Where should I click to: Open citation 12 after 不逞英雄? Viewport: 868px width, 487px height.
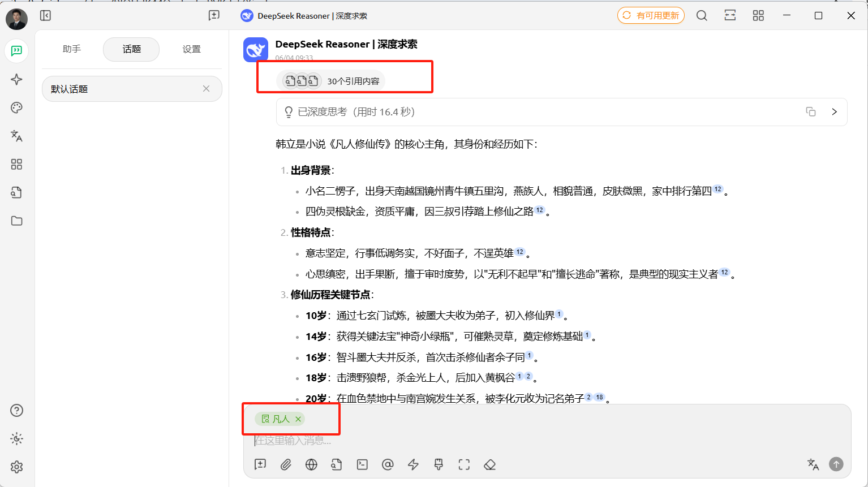tap(520, 252)
